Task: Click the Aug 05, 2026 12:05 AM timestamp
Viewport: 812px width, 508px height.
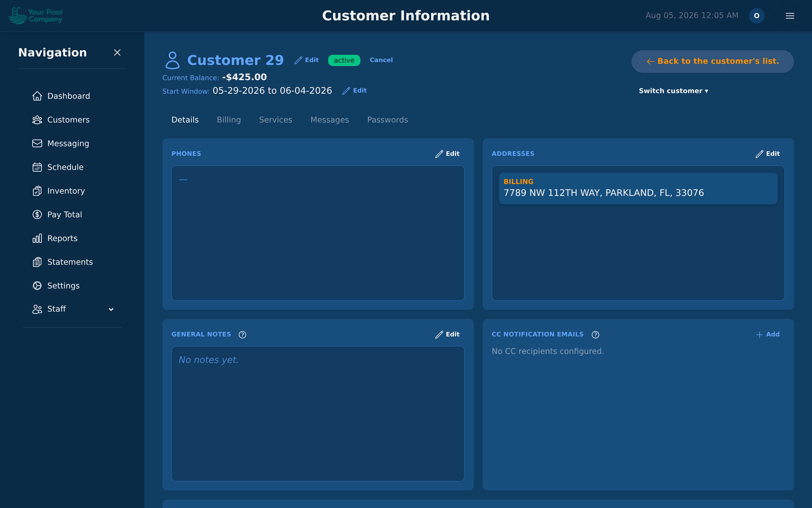Action: point(692,16)
